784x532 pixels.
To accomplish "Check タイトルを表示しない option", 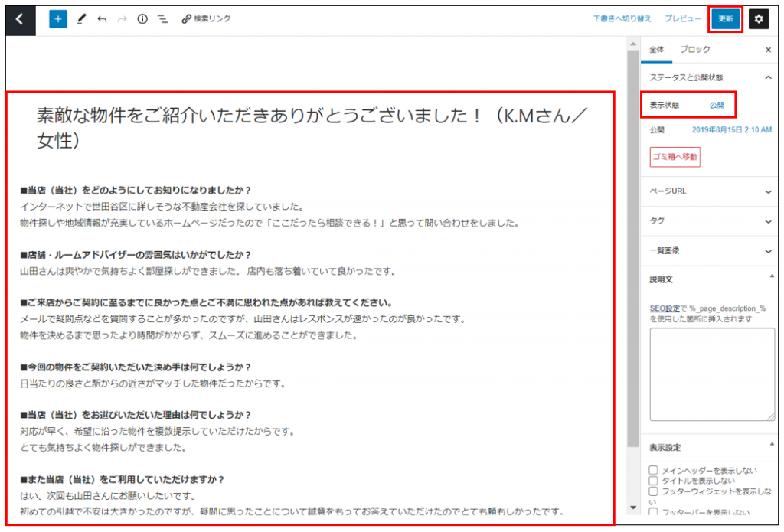I will pos(653,481).
